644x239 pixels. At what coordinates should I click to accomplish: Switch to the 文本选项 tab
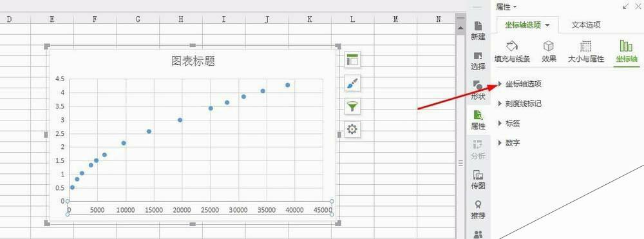pos(586,25)
